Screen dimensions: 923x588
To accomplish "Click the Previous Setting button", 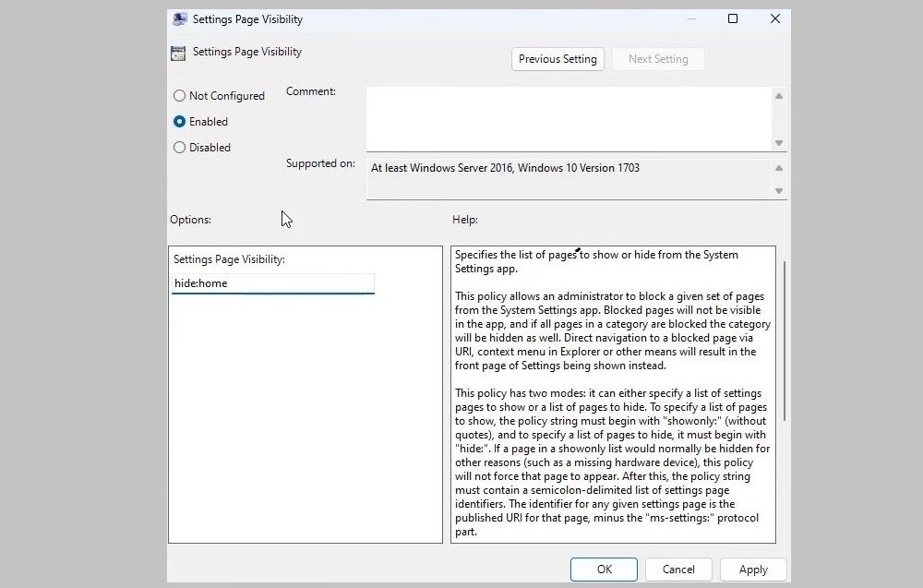I will coord(557,58).
